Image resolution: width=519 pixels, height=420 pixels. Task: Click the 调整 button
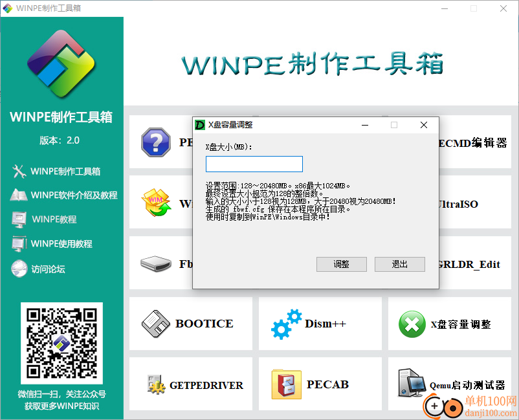pyautogui.click(x=341, y=264)
